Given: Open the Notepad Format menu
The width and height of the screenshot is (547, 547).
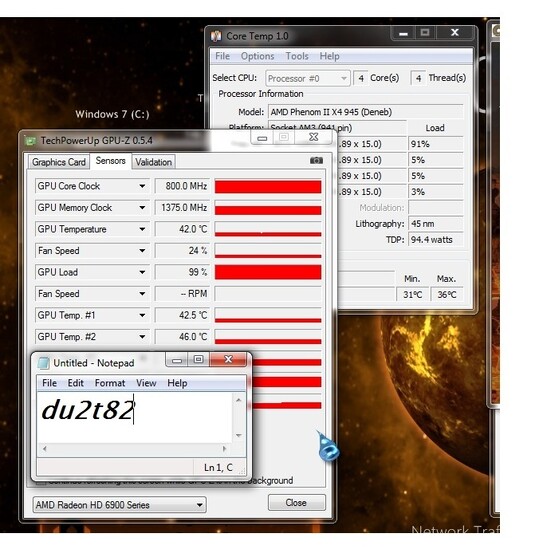Looking at the screenshot, I should (110, 383).
